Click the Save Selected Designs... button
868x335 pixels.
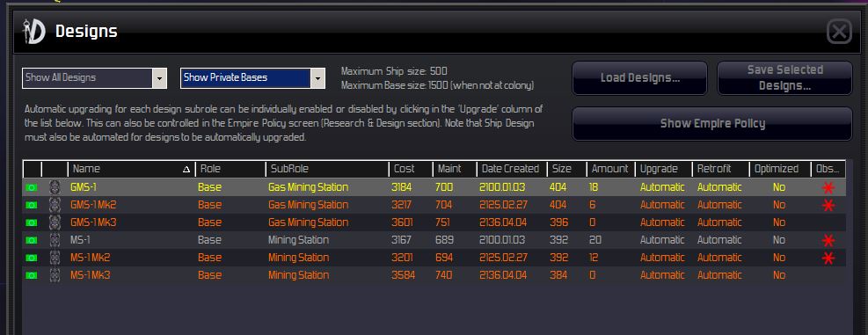coord(784,78)
